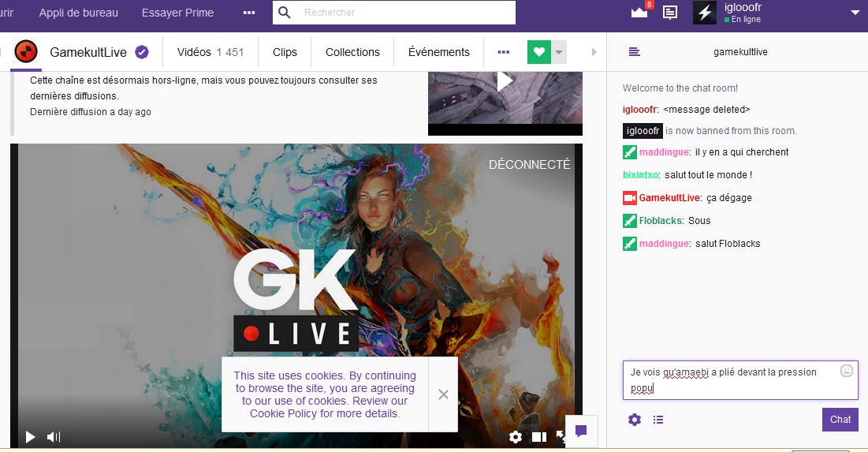Image resolution: width=868 pixels, height=452 pixels.
Task: Click broadcaster badge beside GamekultLive message
Action: pyautogui.click(x=629, y=198)
